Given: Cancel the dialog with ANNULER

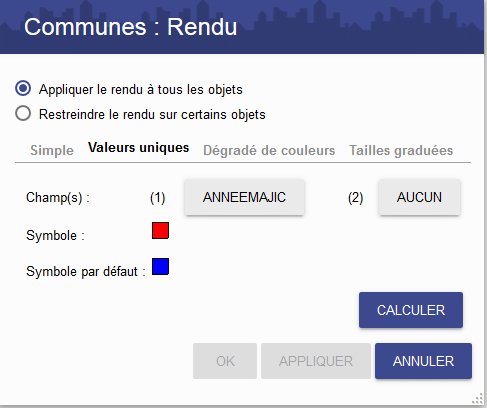Looking at the screenshot, I should coord(423,361).
